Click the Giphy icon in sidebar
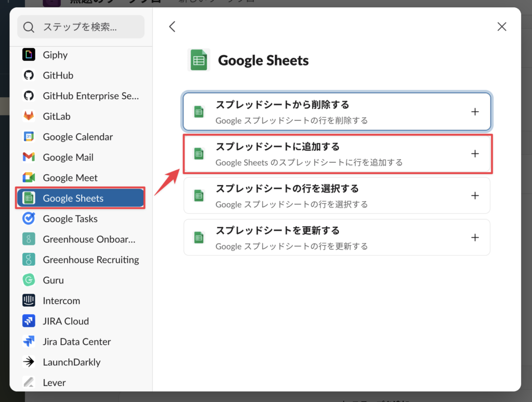Screen dimensions: 532x402 tap(29, 55)
